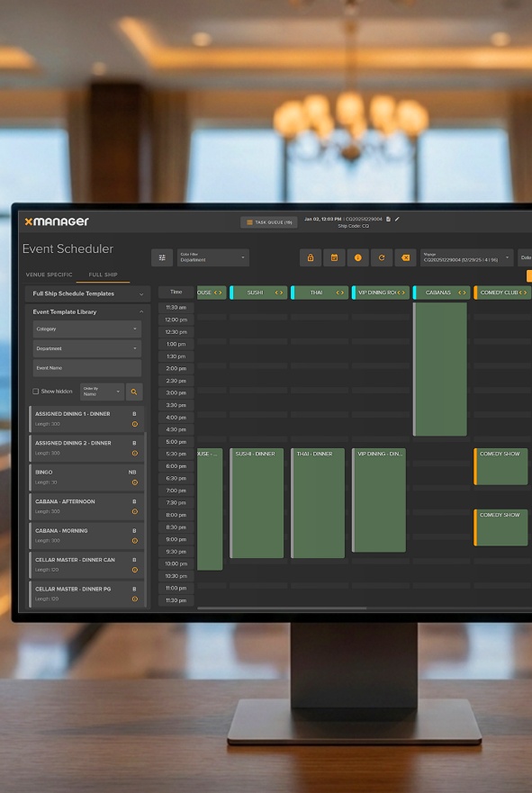Select the Thai - Dinner event block
532x793 pixels.
318,503
